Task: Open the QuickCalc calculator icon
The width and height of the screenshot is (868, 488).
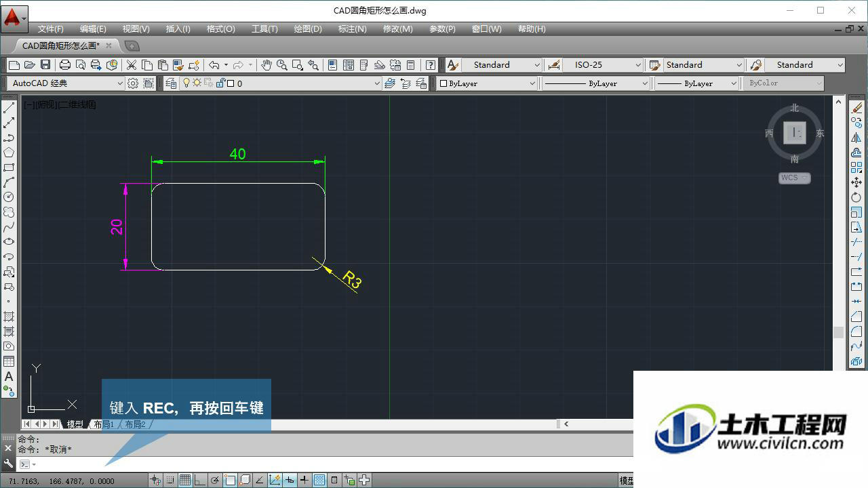Action: tap(410, 65)
